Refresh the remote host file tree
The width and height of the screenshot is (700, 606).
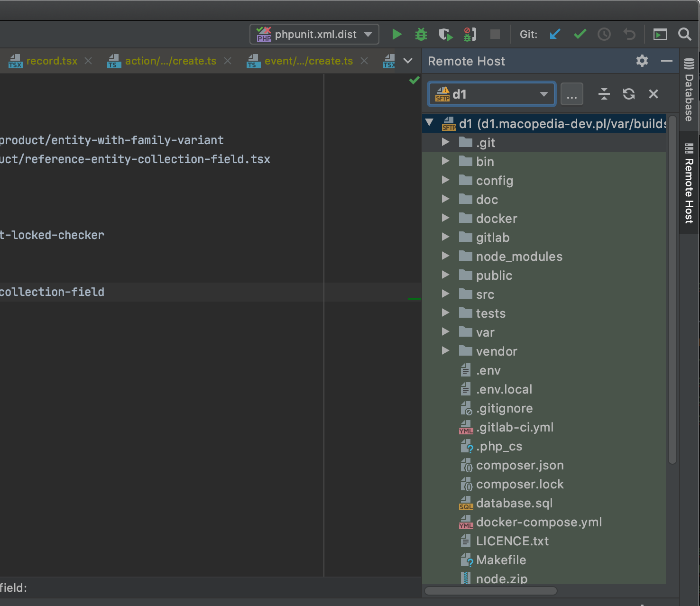[x=629, y=94]
